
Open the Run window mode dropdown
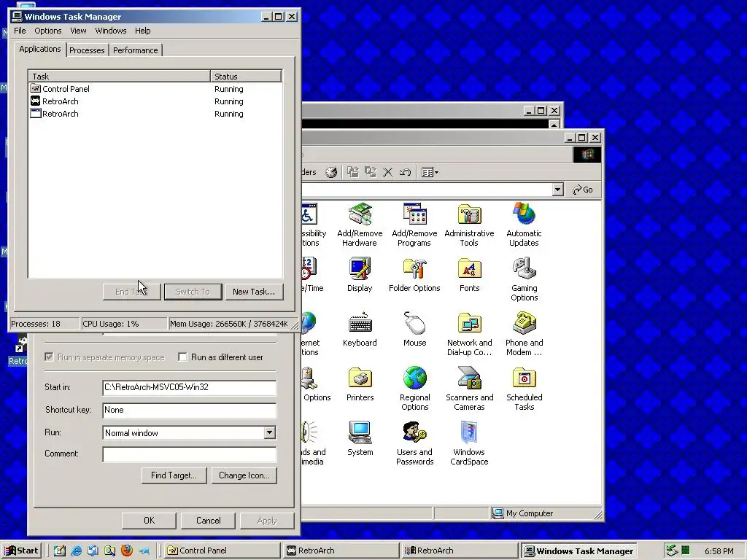(270, 433)
